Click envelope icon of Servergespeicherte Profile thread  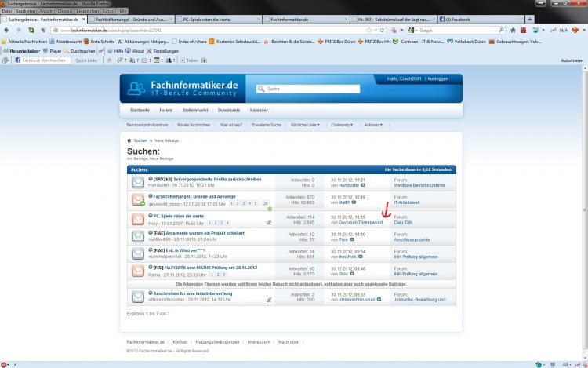point(138,182)
